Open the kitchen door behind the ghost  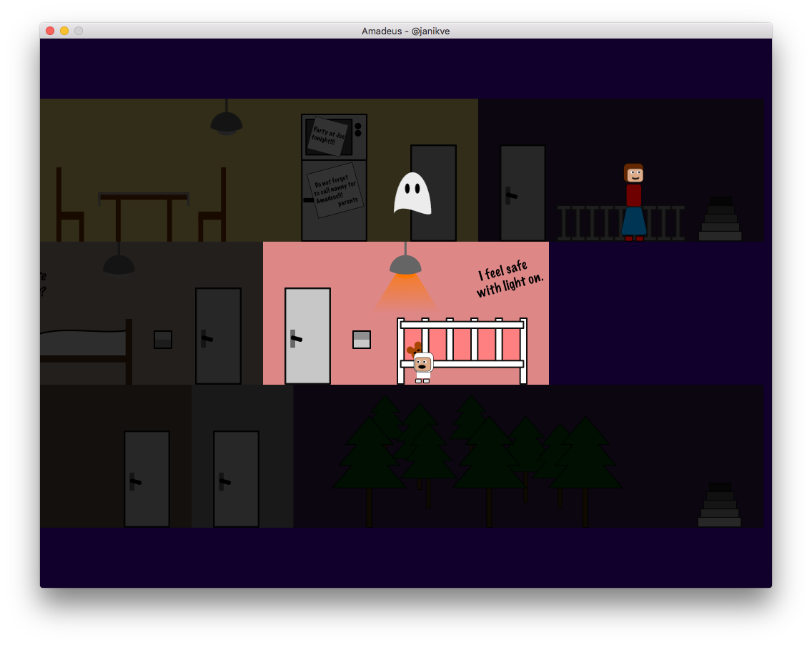(434, 193)
